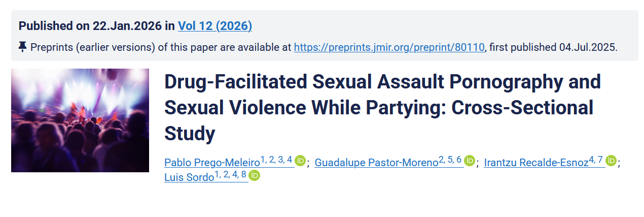Click the 'Published on 22.Jan.2026' text
The width and height of the screenshot is (644, 217).
coord(91,26)
